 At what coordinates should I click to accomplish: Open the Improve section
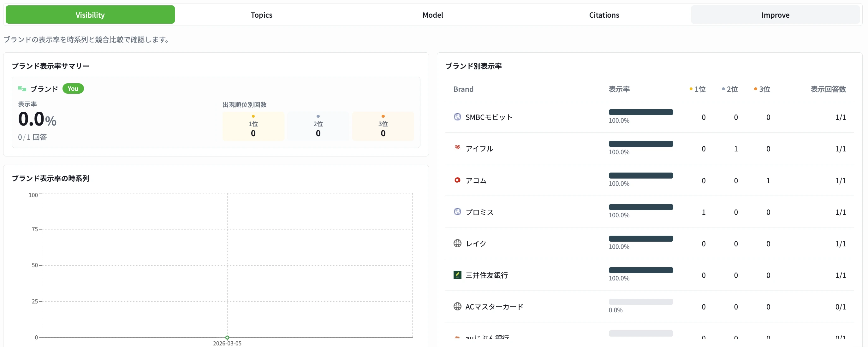[x=775, y=15]
